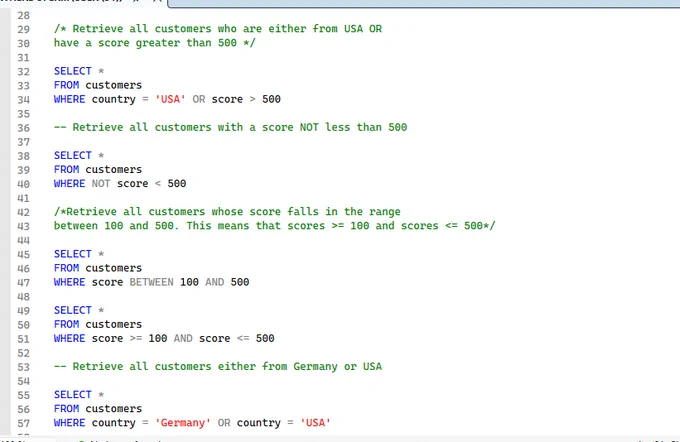The image size is (680, 442).
Task: Click line number 57 in the gutter
Action: (23, 423)
